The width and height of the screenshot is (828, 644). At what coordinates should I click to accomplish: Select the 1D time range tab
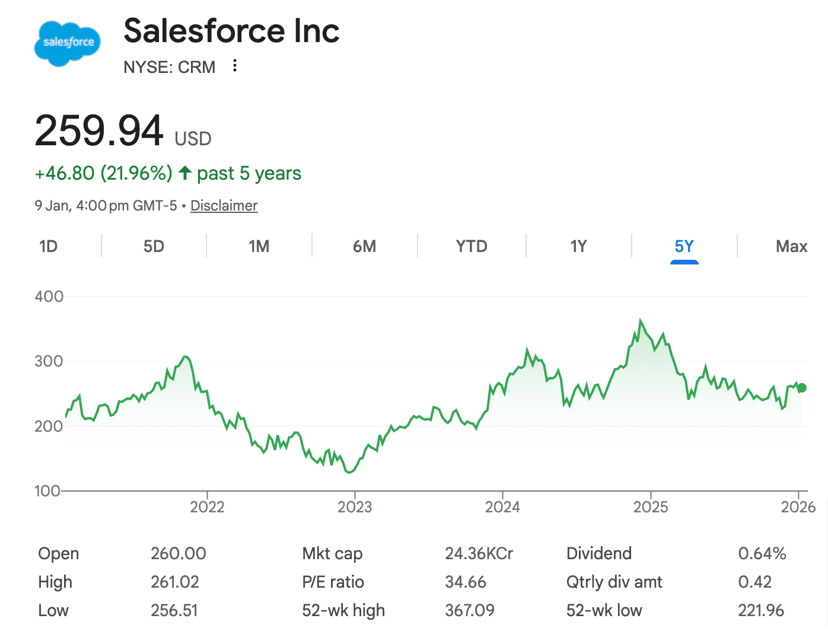coord(49,246)
